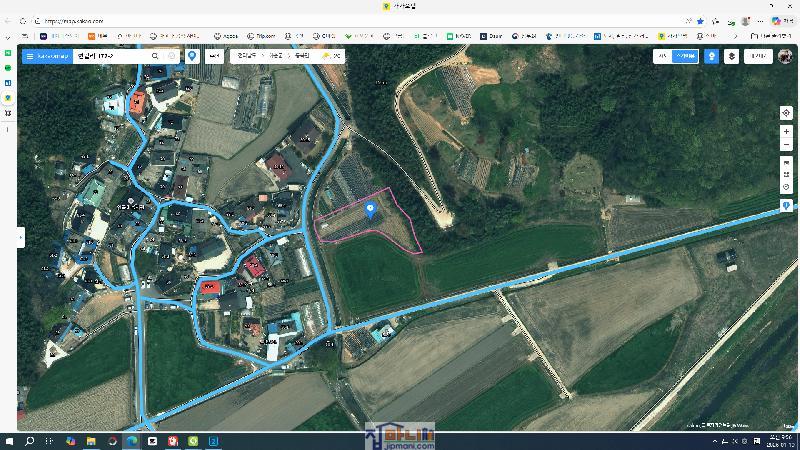Click the clock history icon on right
800x450 pixels.
(x=787, y=187)
